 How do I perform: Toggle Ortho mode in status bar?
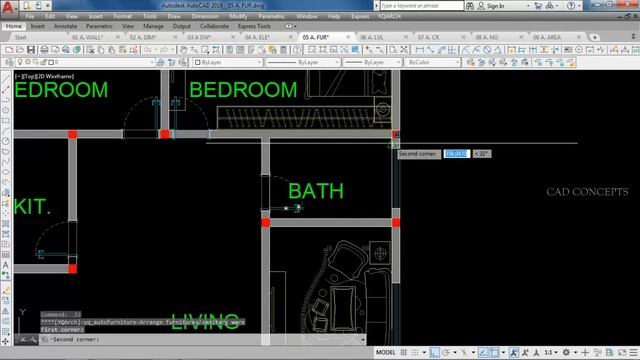tap(434, 352)
